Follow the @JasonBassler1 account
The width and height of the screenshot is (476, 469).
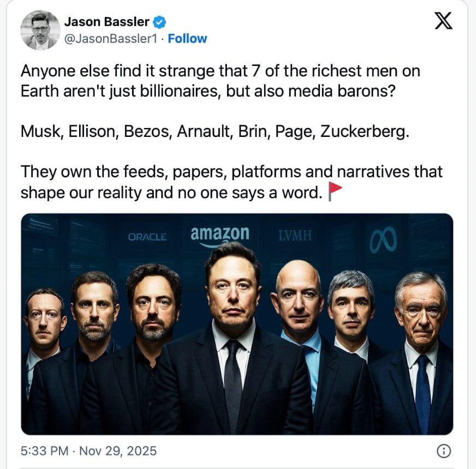click(x=187, y=39)
